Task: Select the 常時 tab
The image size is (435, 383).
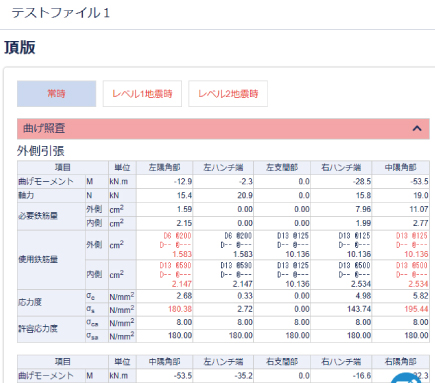Action: (56, 94)
